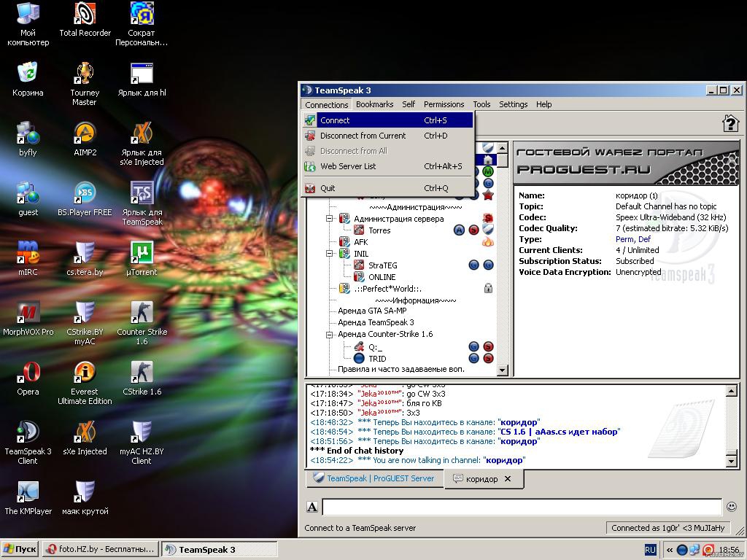Click the green M badge in tree

(x=488, y=171)
